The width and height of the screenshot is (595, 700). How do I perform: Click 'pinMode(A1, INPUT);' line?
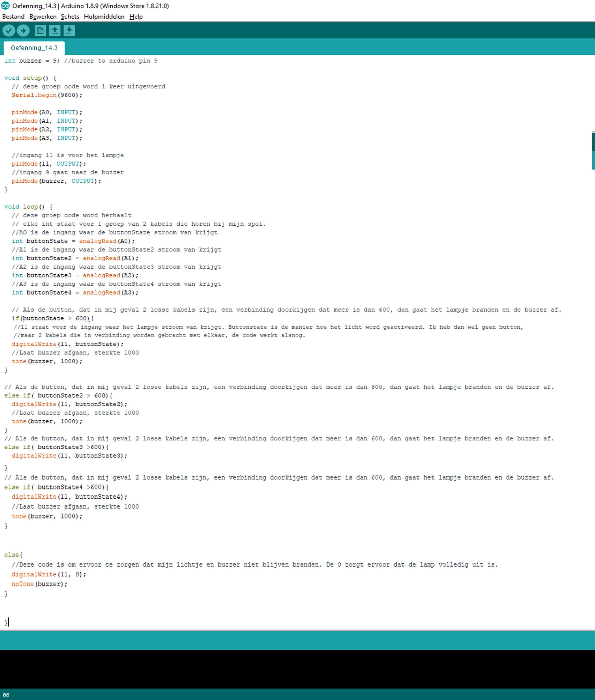click(x=47, y=121)
